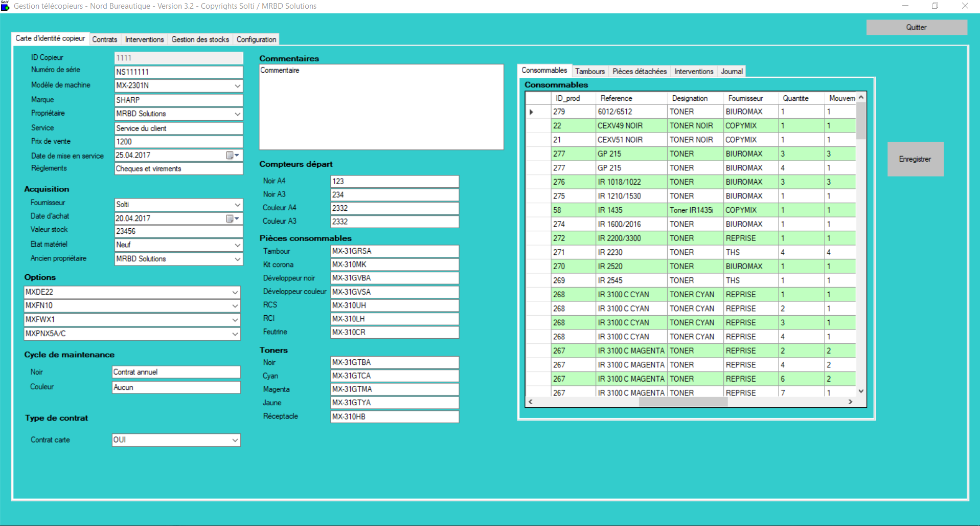980x526 pixels.
Task: Expand the Contrat carte dropdown
Action: [x=235, y=440]
